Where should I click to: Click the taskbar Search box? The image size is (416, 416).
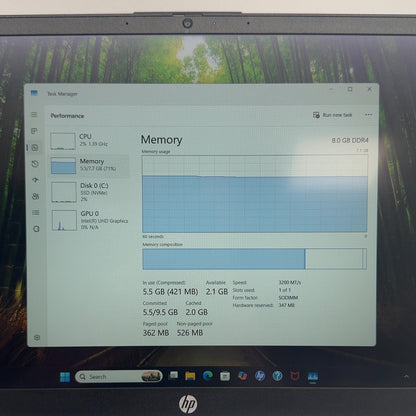pos(119,377)
